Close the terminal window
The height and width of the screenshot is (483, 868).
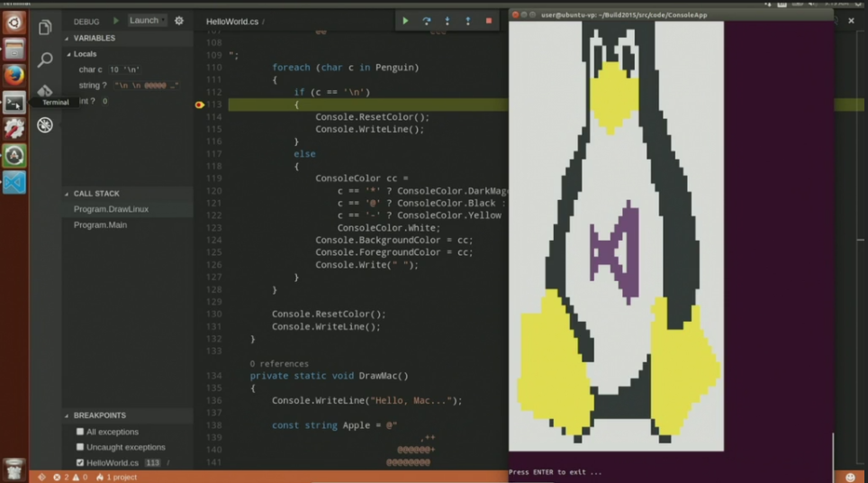[515, 15]
